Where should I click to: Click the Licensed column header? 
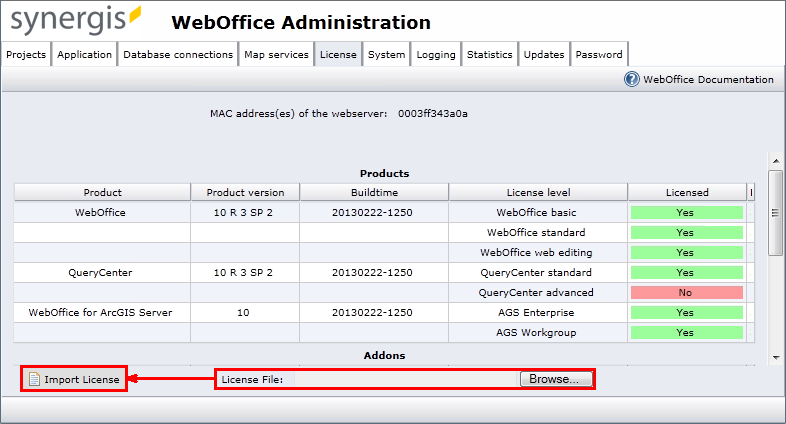[x=687, y=192]
